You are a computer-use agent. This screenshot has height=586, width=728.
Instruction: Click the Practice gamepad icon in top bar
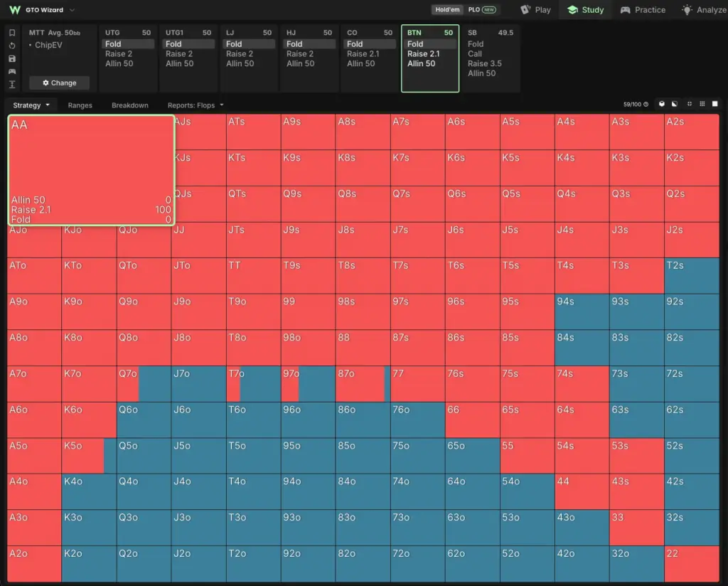pyautogui.click(x=626, y=10)
